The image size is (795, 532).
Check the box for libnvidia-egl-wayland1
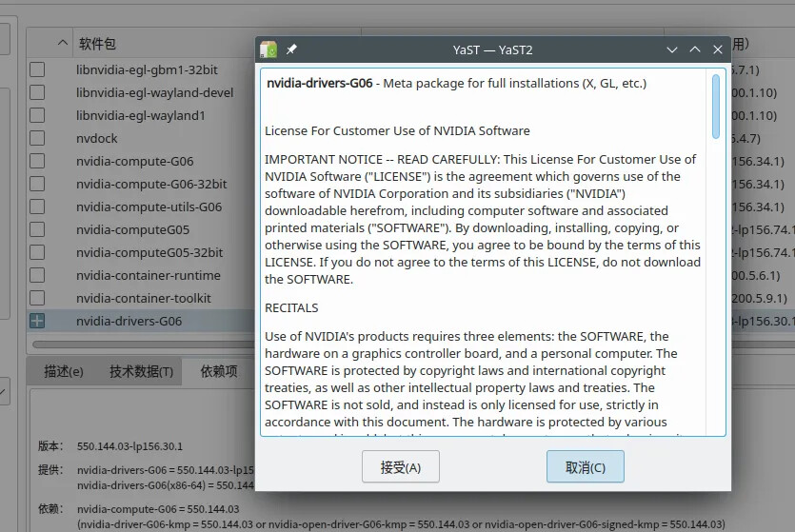coord(37,115)
